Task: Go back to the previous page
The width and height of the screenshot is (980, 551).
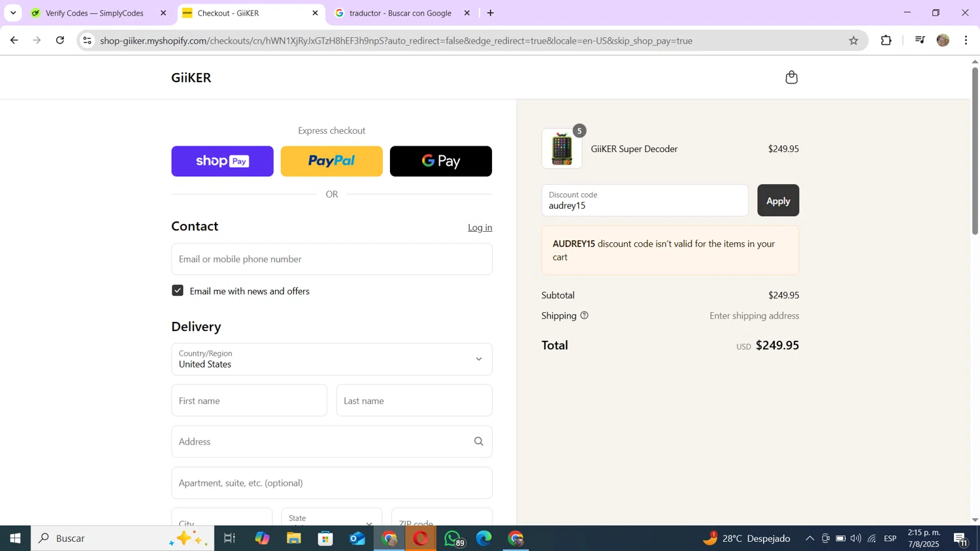Action: (x=14, y=40)
